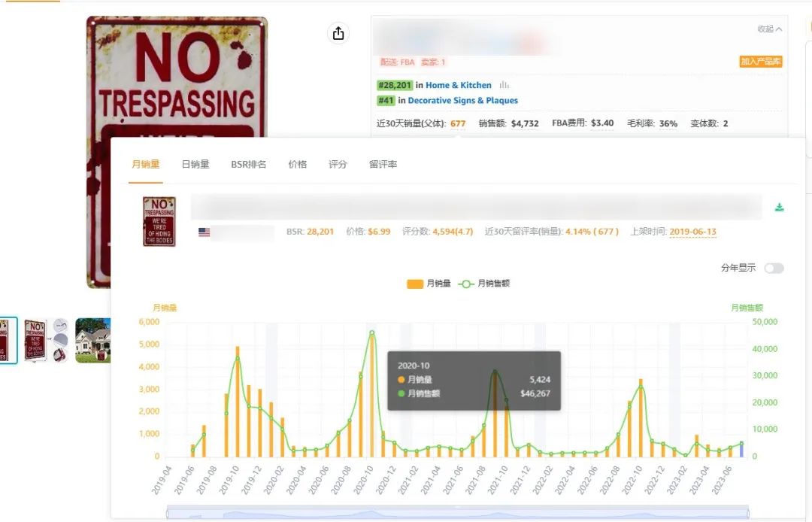This screenshot has width=812, height=522.
Task: Click the gross margin value 36%
Action: 668,123
